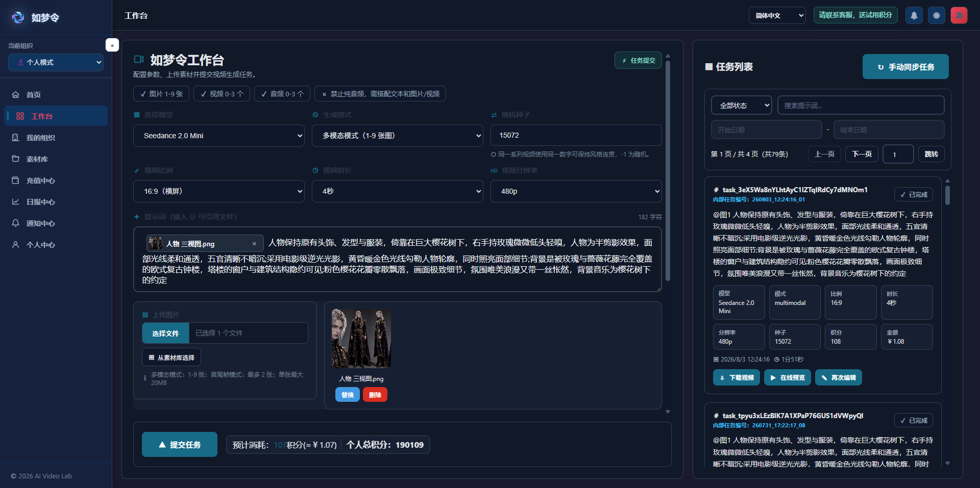Click 在线预览 for the first task

(788, 378)
